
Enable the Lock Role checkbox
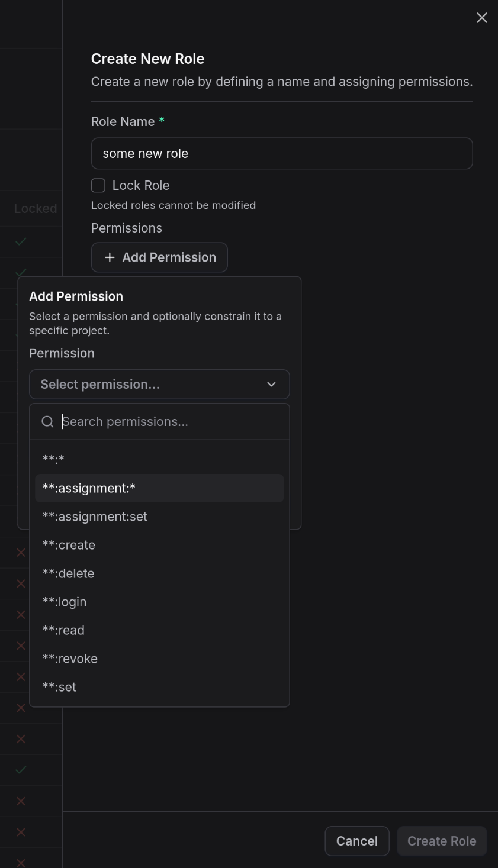click(x=98, y=185)
